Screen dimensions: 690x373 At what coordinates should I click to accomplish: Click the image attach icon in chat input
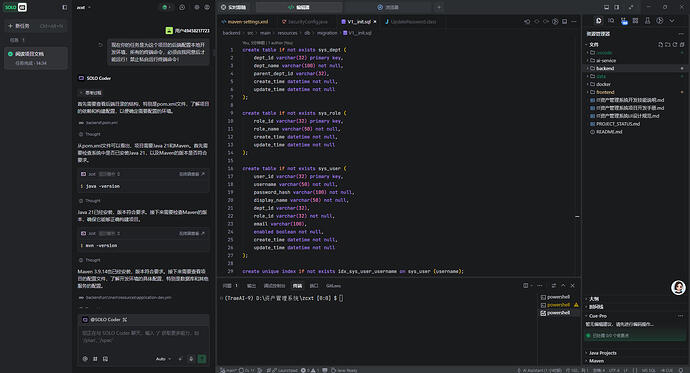(x=105, y=359)
